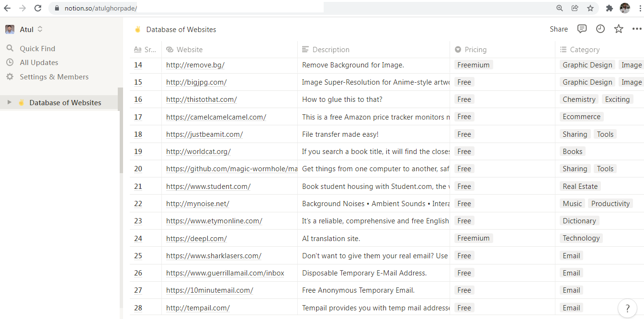Expand the Database of Websites sidebar toggle

9,102
